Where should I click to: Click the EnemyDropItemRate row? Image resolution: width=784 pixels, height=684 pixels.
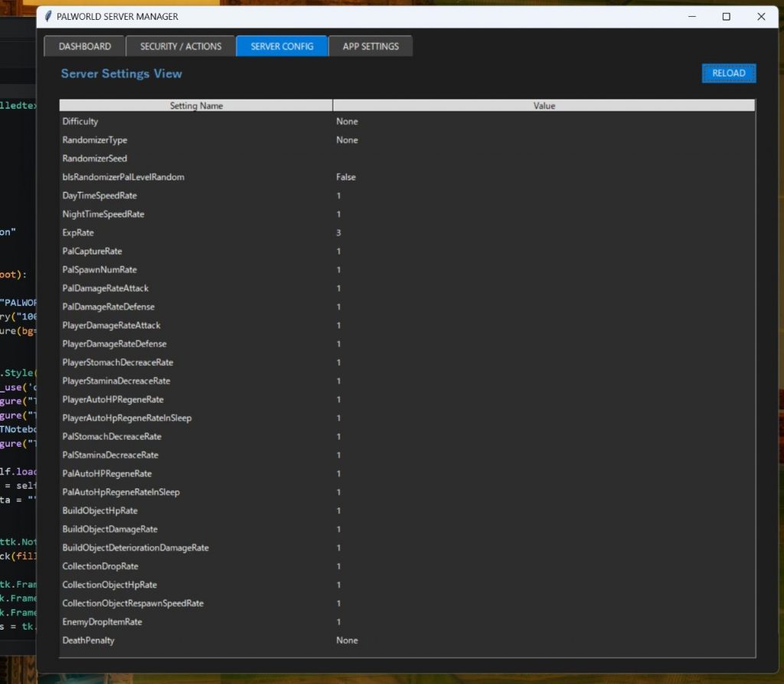point(407,622)
